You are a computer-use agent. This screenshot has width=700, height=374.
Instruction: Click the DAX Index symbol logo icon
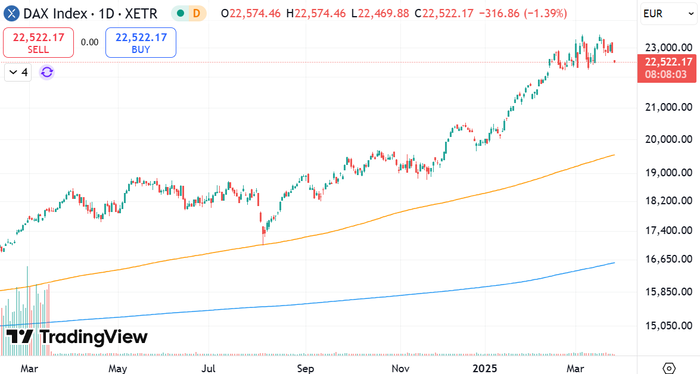point(11,13)
